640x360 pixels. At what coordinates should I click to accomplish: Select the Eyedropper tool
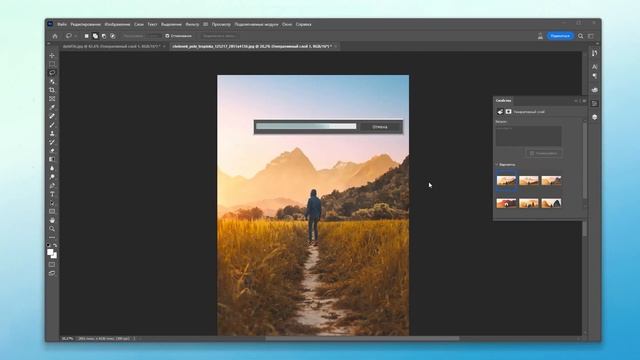[52, 107]
